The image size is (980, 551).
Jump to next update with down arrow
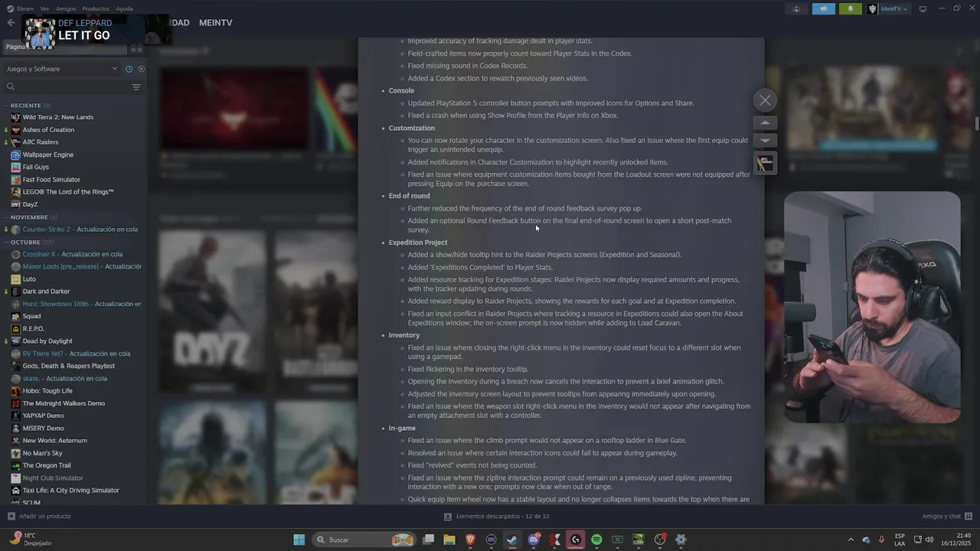[765, 141]
